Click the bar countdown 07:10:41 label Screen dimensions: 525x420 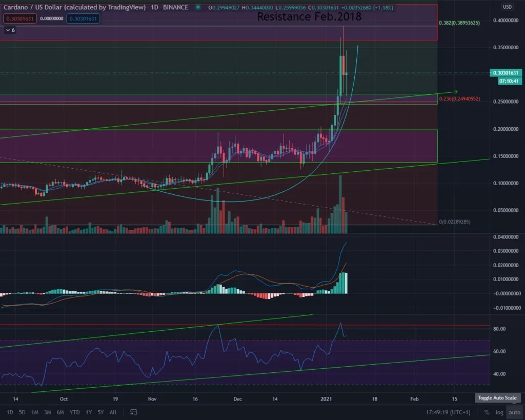point(509,81)
